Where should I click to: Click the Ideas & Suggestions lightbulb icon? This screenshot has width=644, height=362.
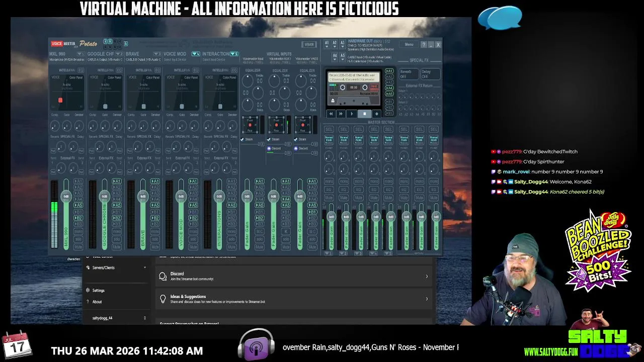point(163,299)
